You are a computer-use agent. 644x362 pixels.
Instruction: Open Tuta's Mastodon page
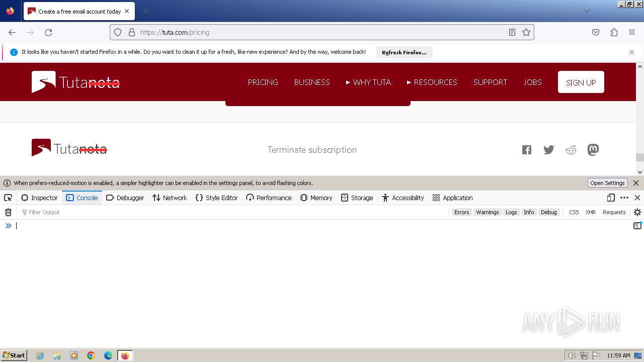tap(593, 150)
